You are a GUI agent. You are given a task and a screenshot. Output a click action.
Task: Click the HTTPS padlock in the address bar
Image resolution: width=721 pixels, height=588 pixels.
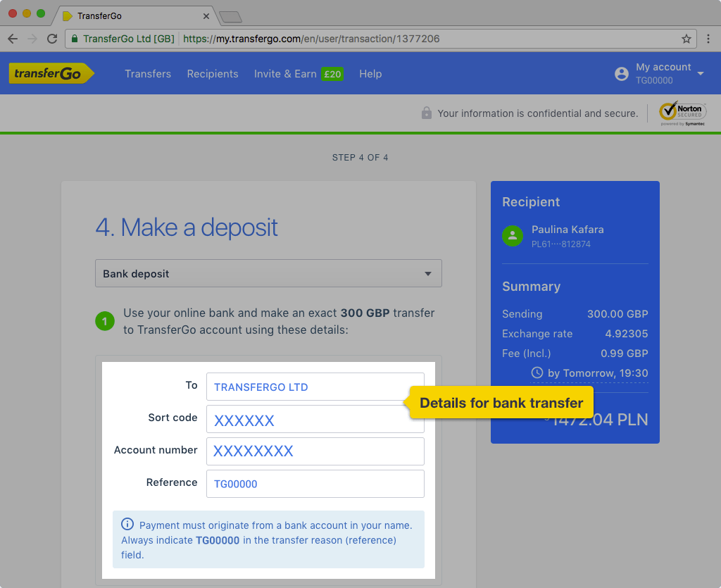click(74, 39)
